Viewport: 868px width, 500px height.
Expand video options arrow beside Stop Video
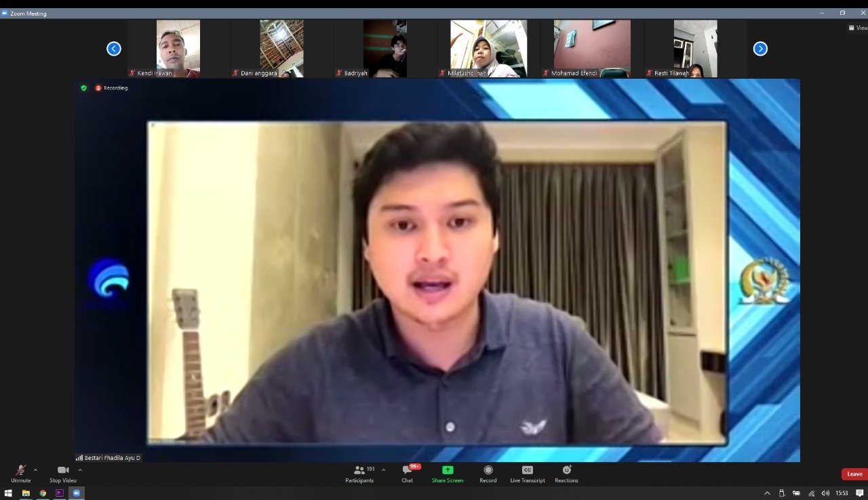pos(80,469)
